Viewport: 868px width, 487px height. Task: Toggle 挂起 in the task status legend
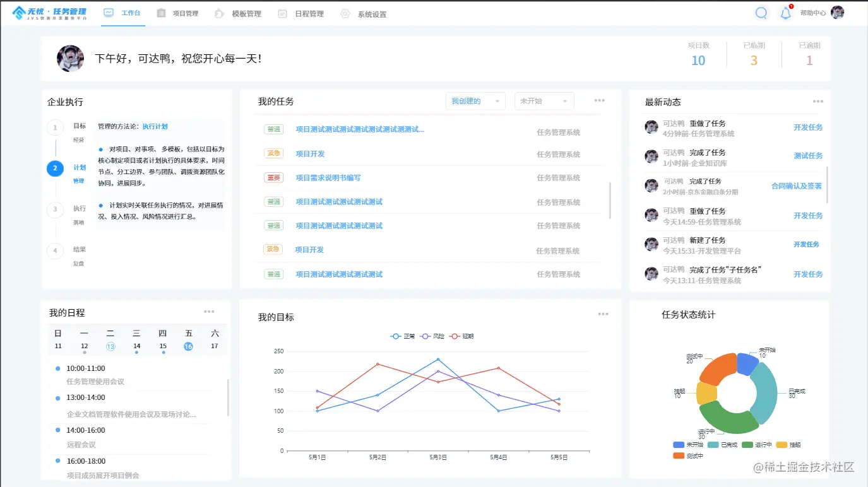coord(788,445)
